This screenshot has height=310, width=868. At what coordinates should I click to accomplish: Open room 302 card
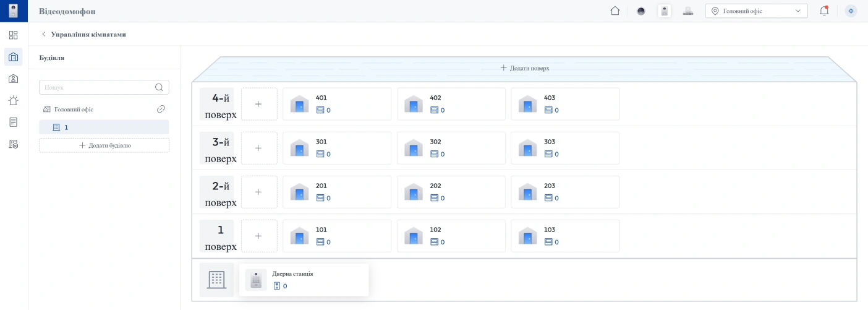click(x=451, y=148)
